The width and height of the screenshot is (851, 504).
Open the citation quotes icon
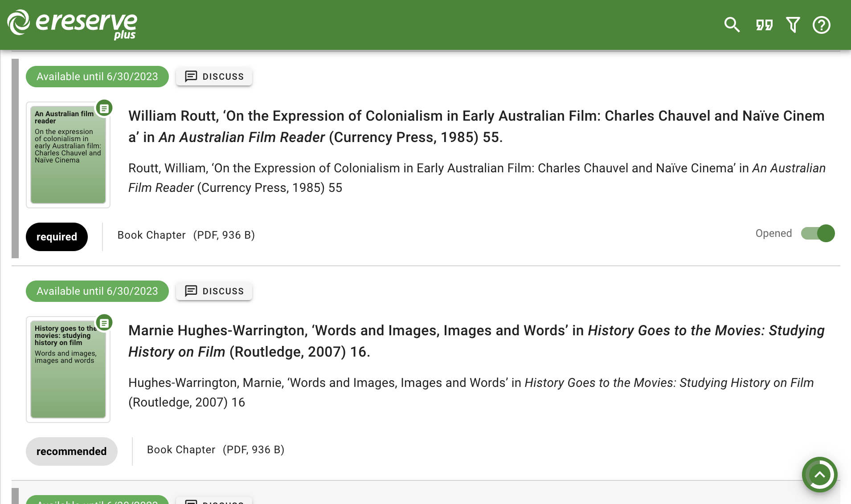(764, 25)
